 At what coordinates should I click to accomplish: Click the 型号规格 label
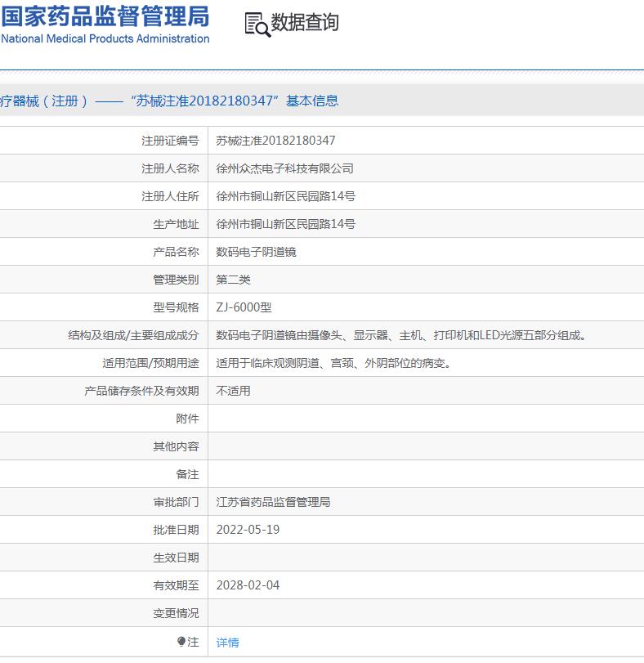point(176,307)
